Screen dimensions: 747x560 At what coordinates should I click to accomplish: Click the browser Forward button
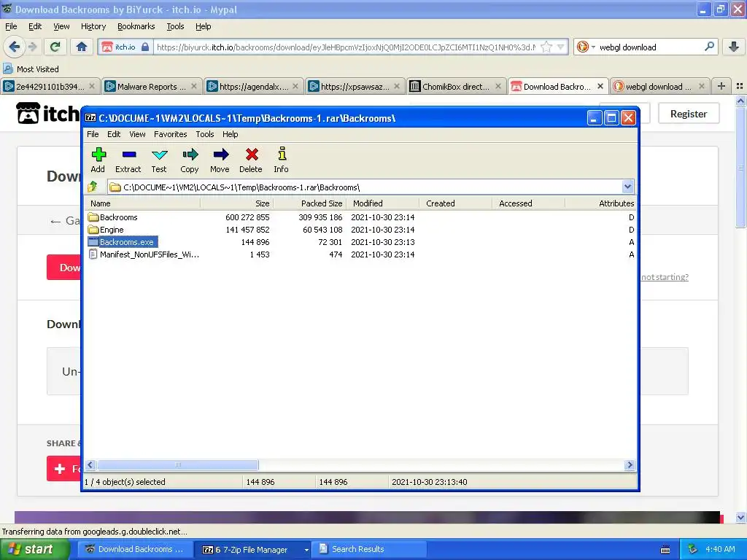click(x=32, y=47)
